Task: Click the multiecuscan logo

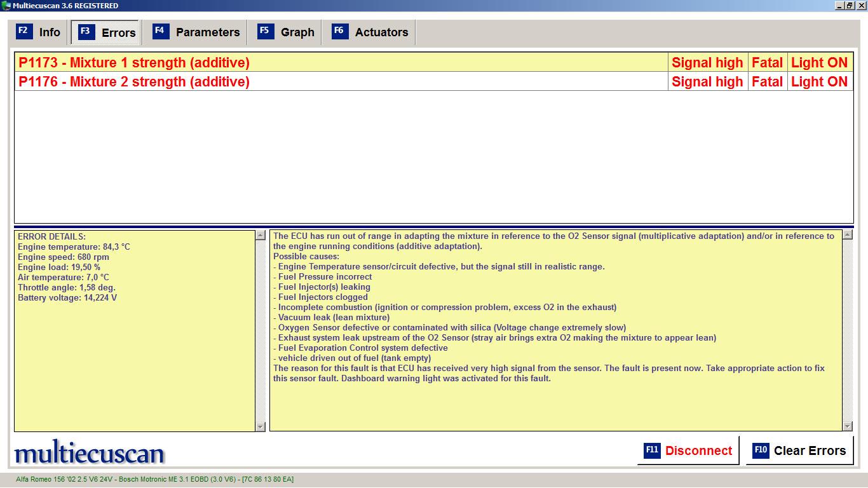Action: point(90,453)
